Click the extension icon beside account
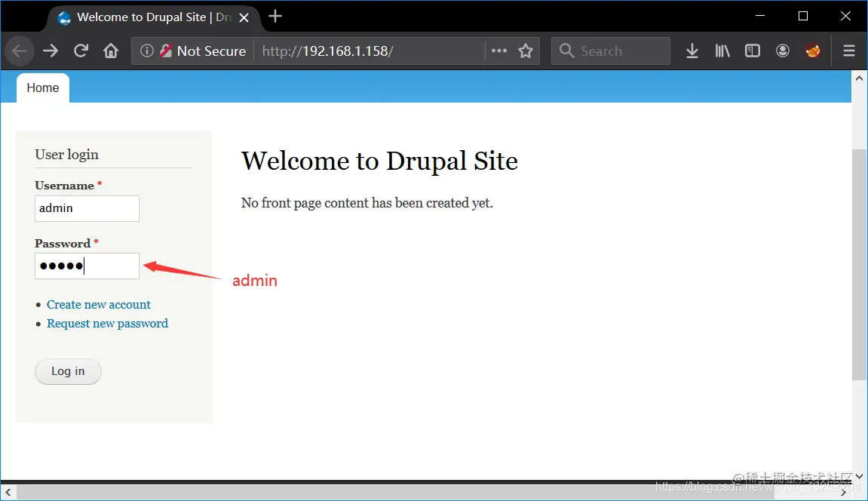 coord(813,51)
